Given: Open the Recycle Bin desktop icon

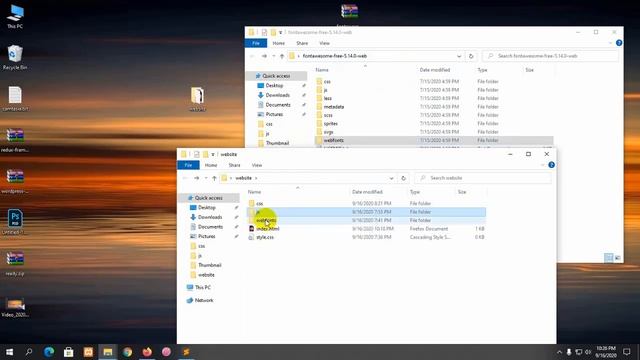Looking at the screenshot, I should (15, 57).
